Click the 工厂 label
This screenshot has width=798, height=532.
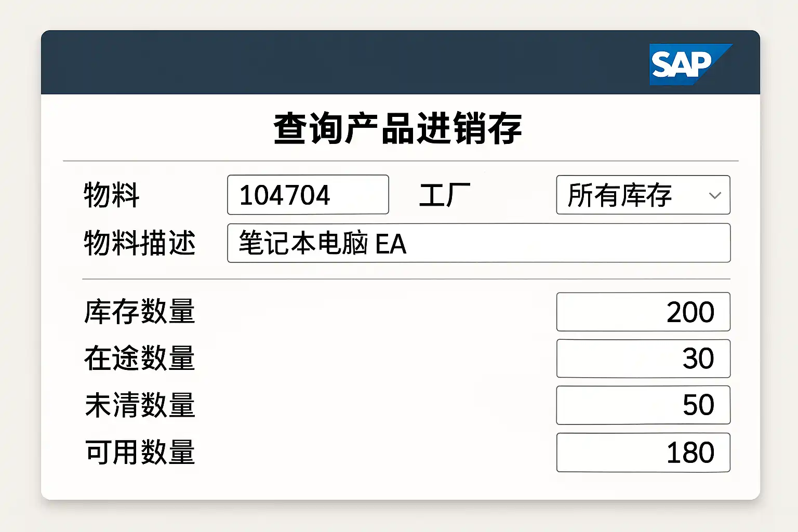(x=445, y=195)
